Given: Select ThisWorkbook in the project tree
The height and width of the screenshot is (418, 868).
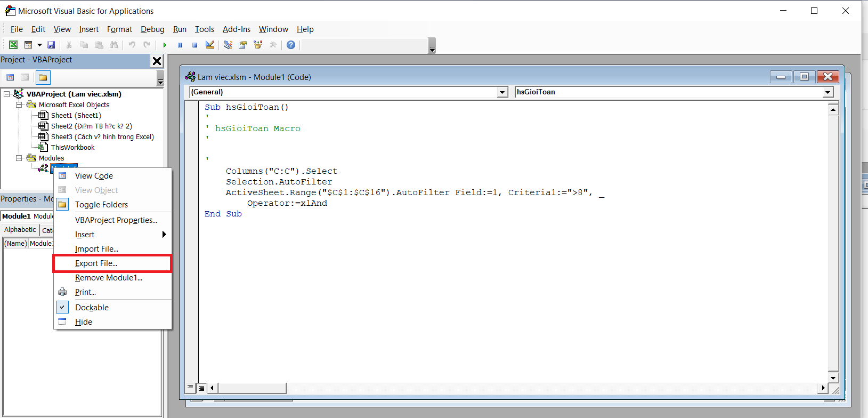Looking at the screenshot, I should pos(72,148).
